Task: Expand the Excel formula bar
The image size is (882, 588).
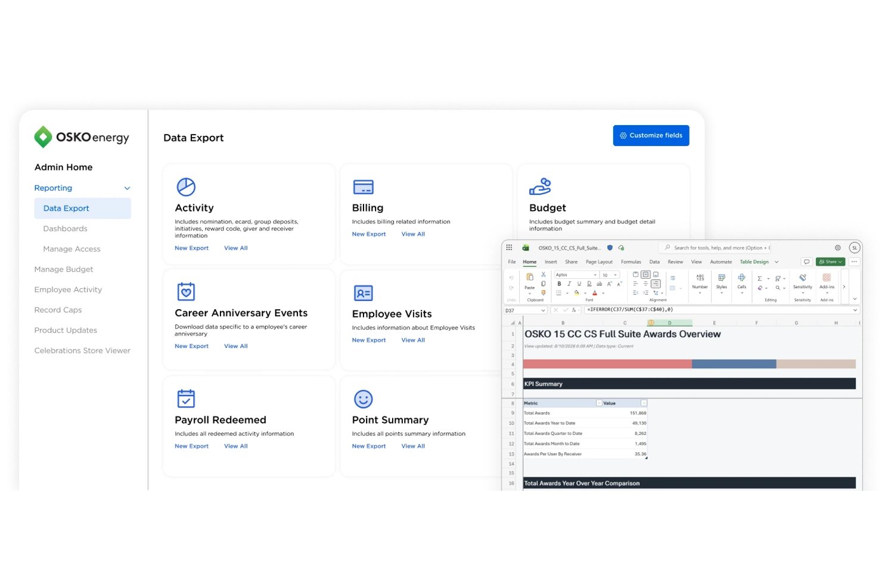Action: 855,310
